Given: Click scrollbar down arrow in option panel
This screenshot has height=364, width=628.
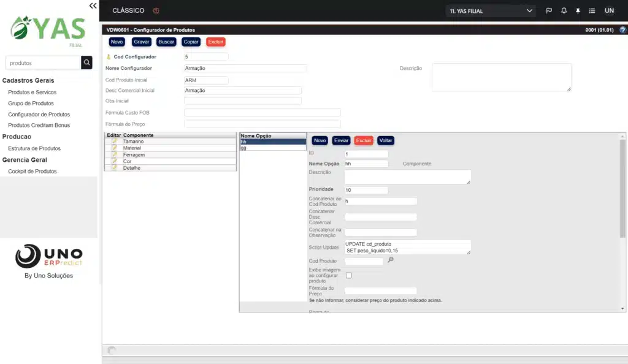Looking at the screenshot, I should (x=622, y=309).
